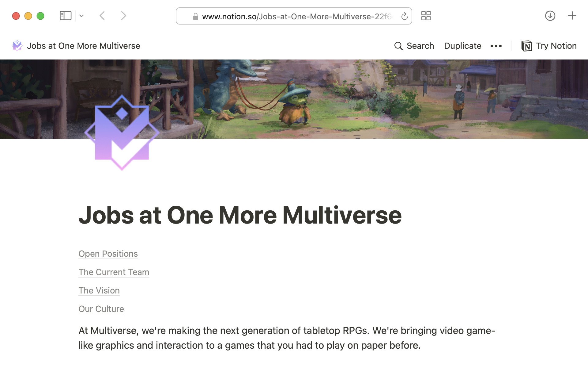588x368 pixels.
Task: Click the small page logo in breadcrumb
Action: (17, 46)
